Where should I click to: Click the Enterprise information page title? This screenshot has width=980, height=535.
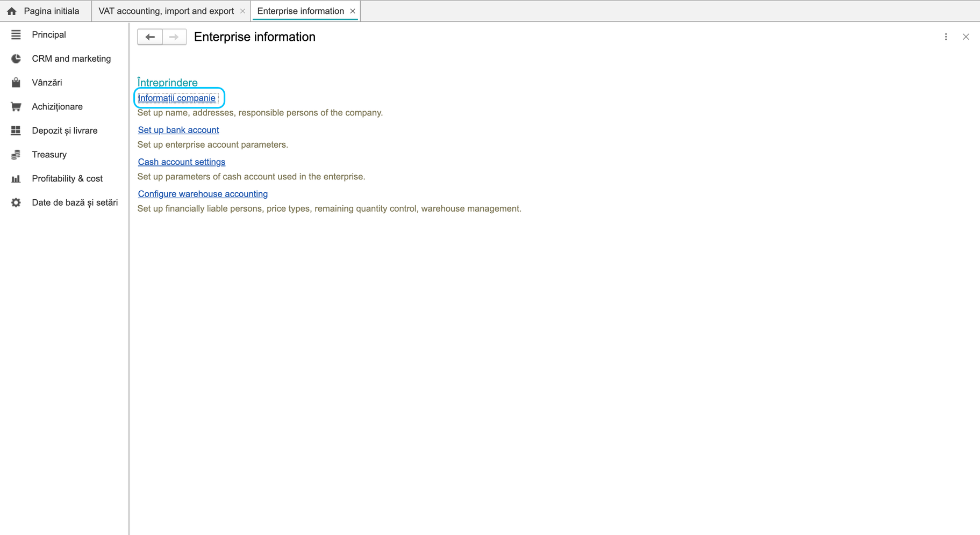pyautogui.click(x=255, y=37)
